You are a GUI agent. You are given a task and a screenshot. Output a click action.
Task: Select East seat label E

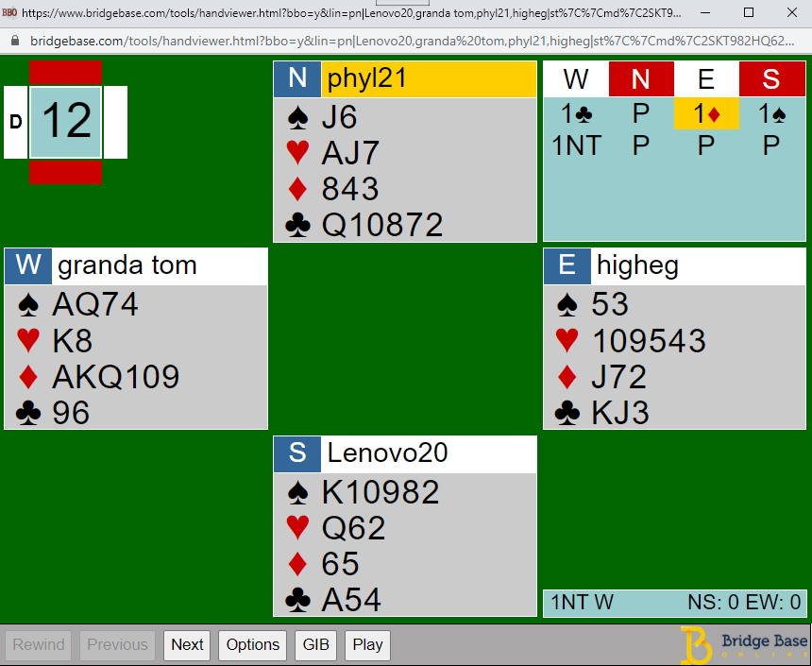(x=567, y=265)
